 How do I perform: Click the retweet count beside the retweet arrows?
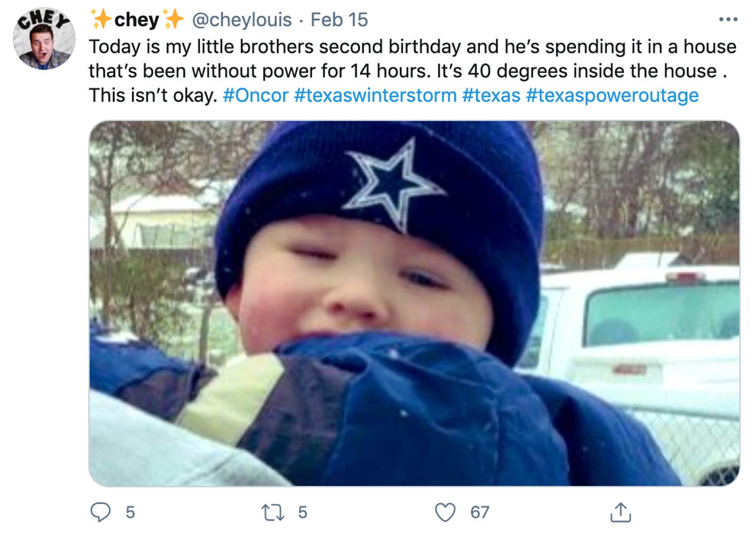tap(303, 513)
